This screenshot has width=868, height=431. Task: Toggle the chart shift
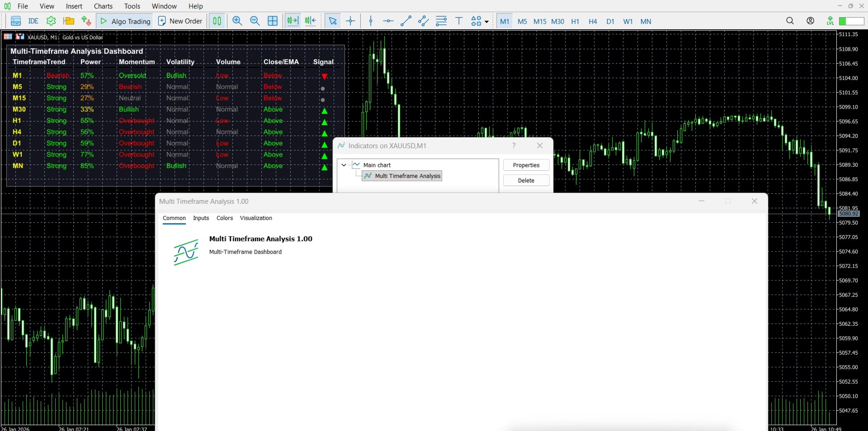(x=311, y=21)
